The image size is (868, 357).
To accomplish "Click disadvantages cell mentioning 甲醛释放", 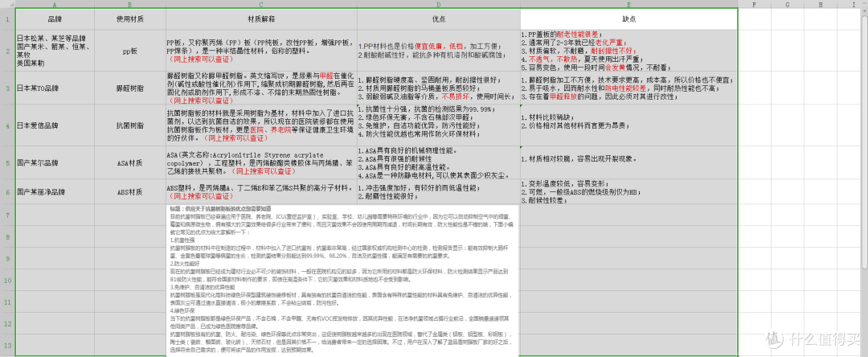I will pyautogui.click(x=628, y=88).
